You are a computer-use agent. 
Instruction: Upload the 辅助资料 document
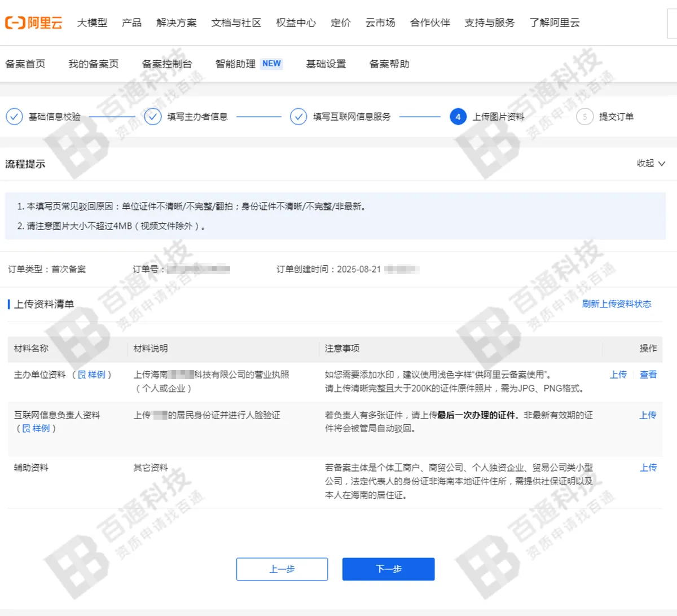coord(648,468)
